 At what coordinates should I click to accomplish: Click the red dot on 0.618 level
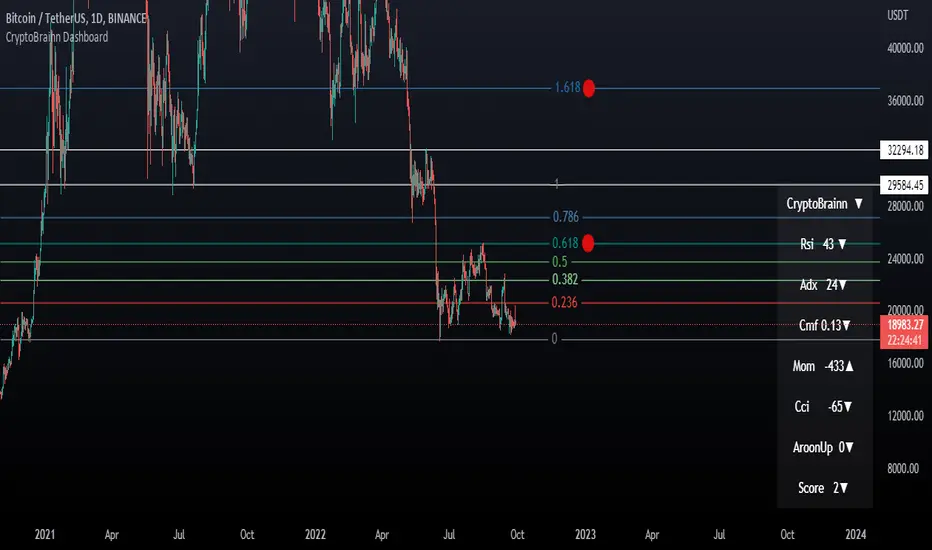[588, 243]
